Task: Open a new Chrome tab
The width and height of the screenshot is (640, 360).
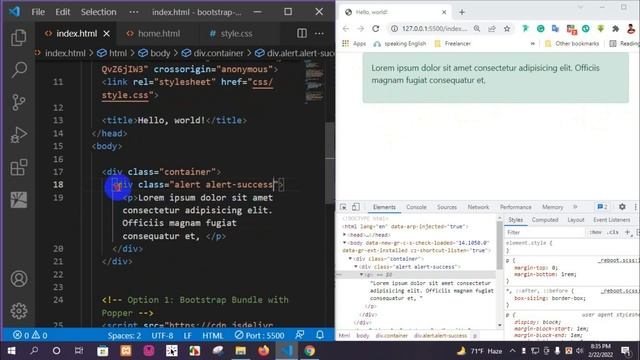Action: [462, 12]
